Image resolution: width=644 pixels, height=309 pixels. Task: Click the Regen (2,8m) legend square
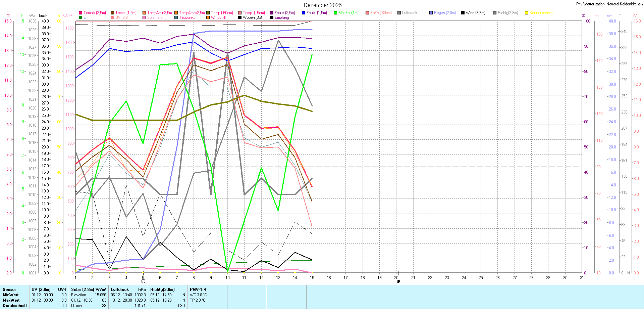(431, 13)
